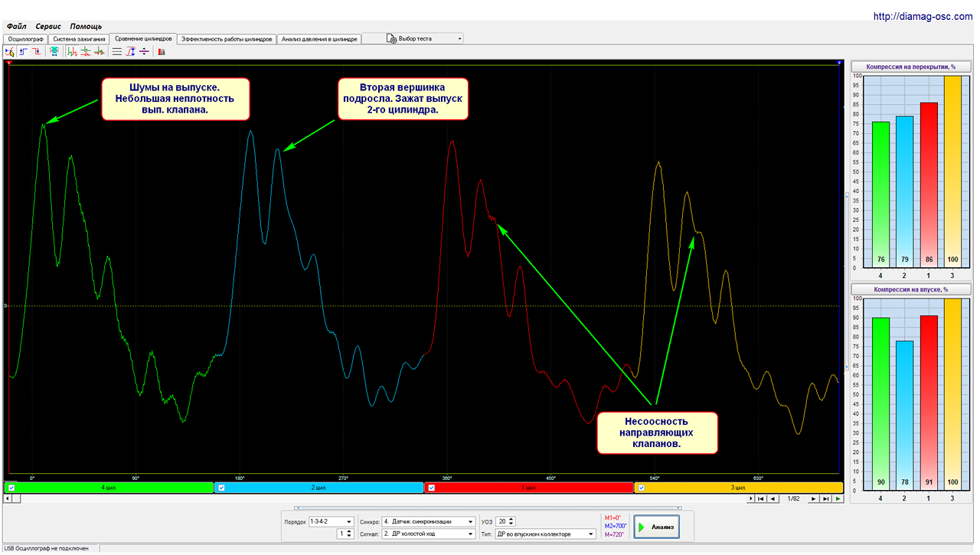This screenshot has height=555, width=980.
Task: Click blue 78 bar in intake compression chart
Action: pos(904,415)
